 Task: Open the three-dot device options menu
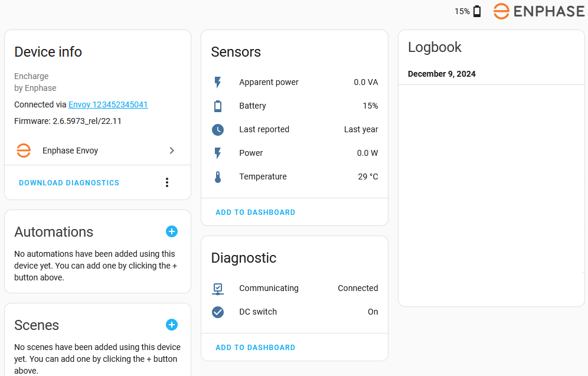167,182
